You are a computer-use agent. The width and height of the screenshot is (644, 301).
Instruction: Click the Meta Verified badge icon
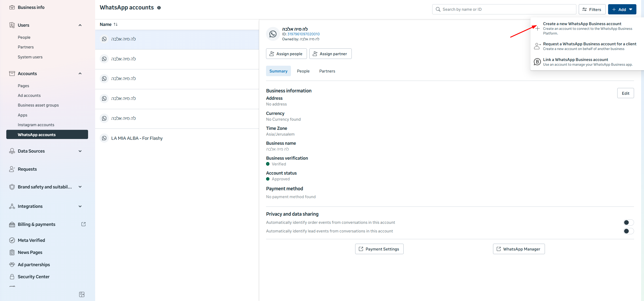(12, 240)
